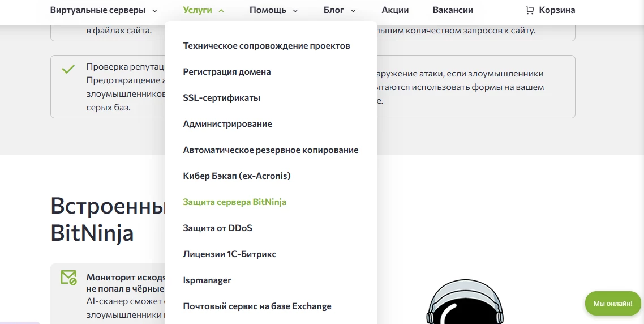Expand the Виртуальные серверы dropdown
Image resolution: width=644 pixels, height=324 pixels.
pos(104,10)
